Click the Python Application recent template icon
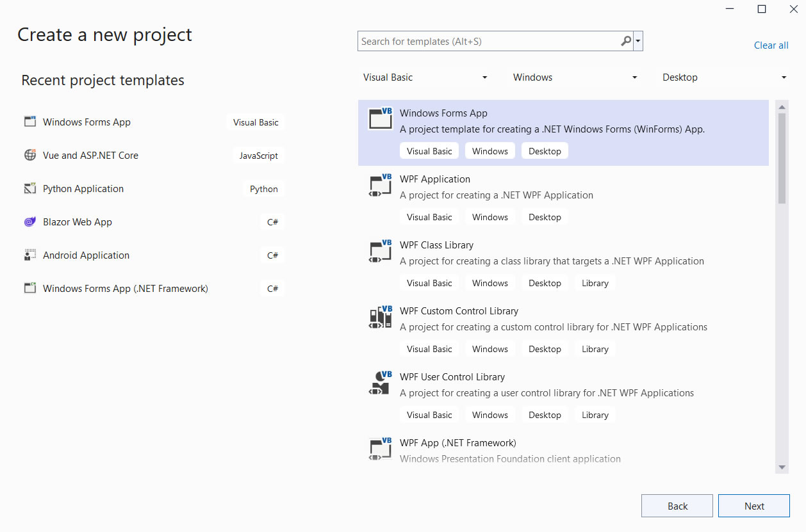806x532 pixels. [30, 189]
